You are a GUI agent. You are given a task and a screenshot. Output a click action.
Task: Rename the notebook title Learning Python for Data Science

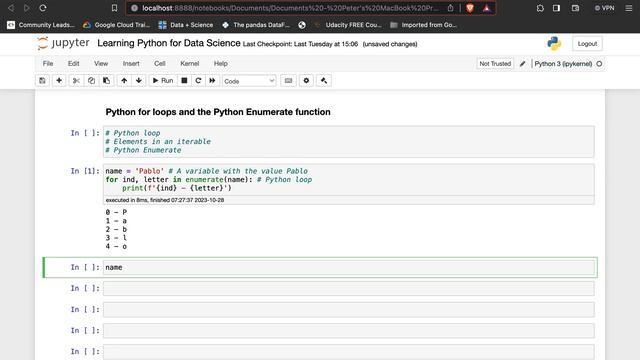[x=169, y=43]
